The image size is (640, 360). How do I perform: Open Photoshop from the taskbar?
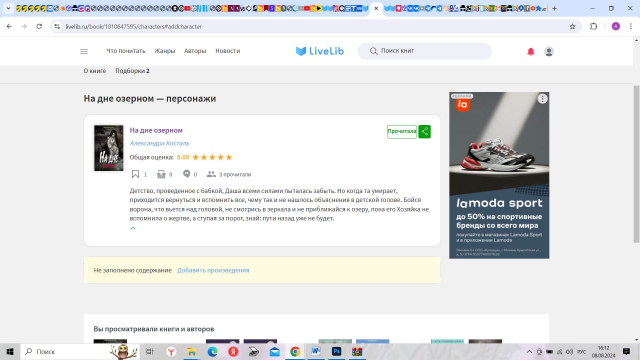336,352
